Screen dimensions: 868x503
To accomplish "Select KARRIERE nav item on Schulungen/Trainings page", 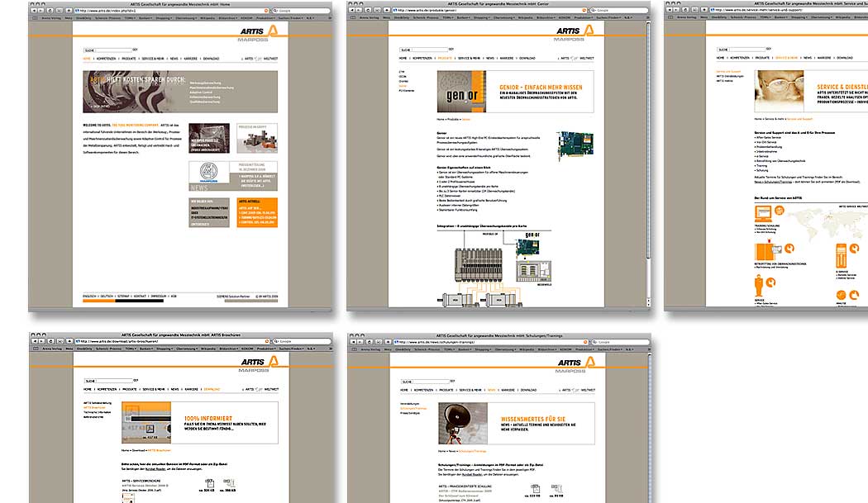I will click(x=509, y=389).
